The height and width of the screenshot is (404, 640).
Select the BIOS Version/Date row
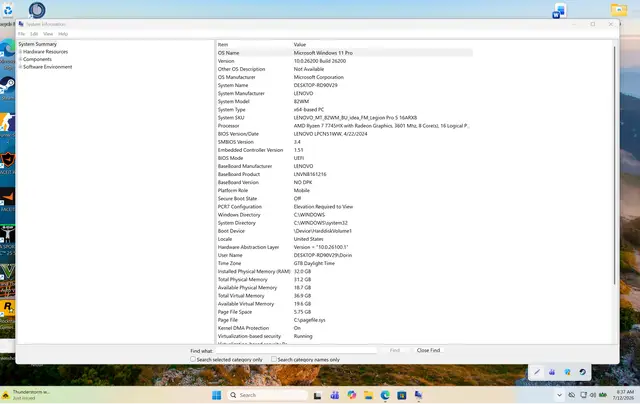point(344,134)
